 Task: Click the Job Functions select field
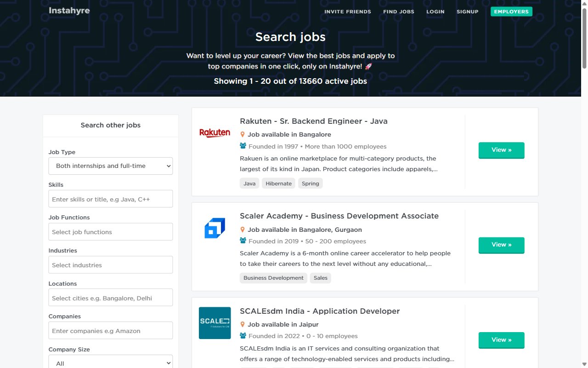(x=111, y=232)
